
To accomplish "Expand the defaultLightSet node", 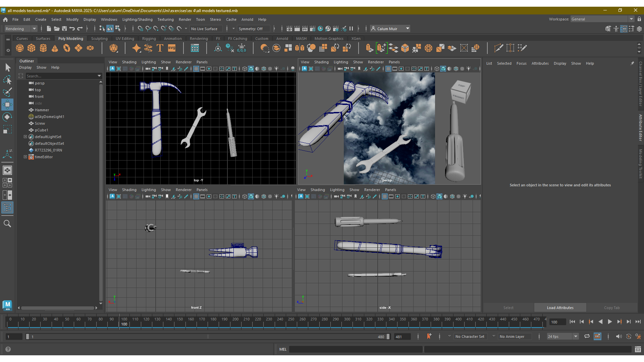I will coord(25,137).
